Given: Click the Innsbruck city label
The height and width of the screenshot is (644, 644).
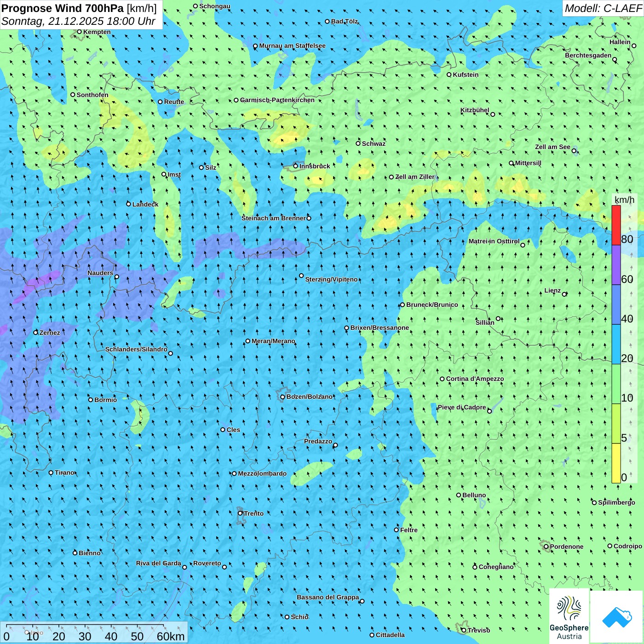Looking at the screenshot, I should click(x=315, y=166).
